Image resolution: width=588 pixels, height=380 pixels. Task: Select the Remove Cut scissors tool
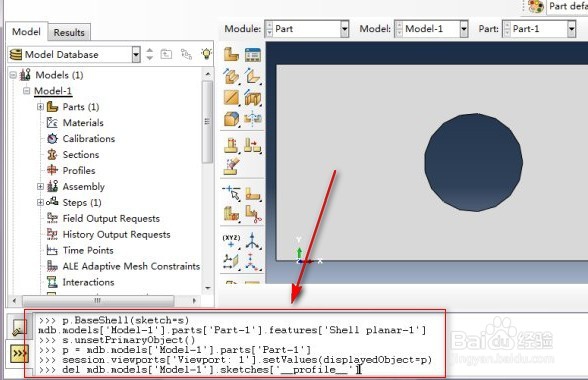(x=253, y=214)
